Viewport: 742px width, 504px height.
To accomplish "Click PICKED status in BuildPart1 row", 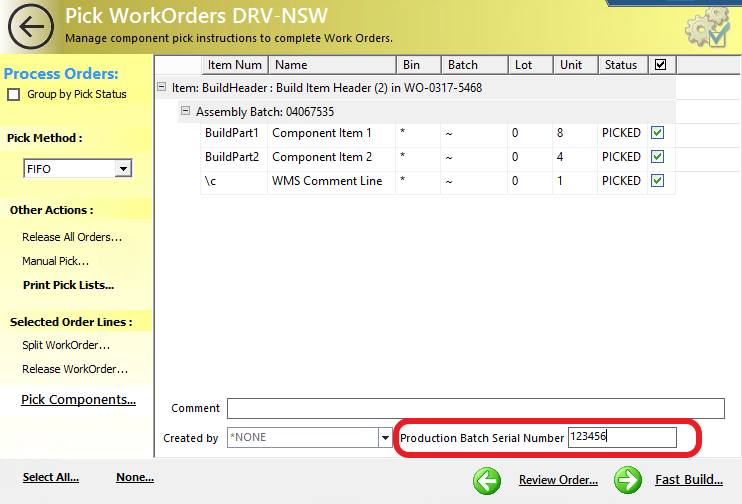I will click(621, 133).
